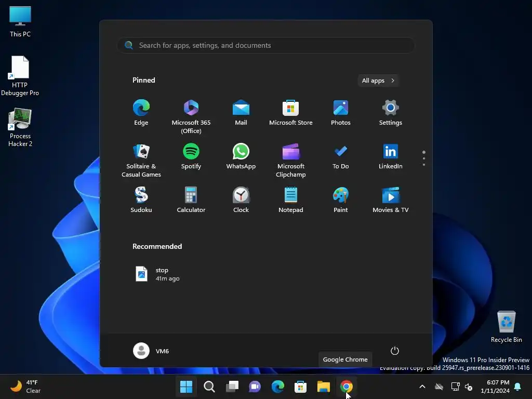Launch Solitaire & Casual Games
The height and width of the screenshot is (399, 532).
(x=141, y=161)
